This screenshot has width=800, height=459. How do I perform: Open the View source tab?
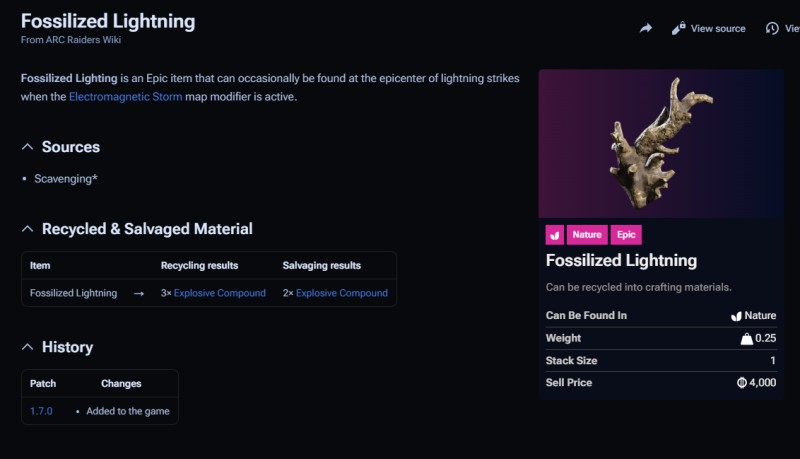(x=717, y=29)
